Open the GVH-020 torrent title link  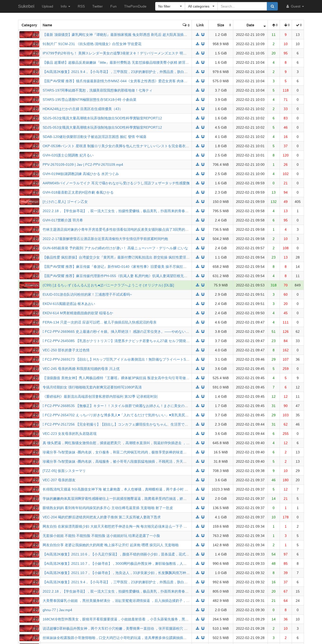(68, 155)
